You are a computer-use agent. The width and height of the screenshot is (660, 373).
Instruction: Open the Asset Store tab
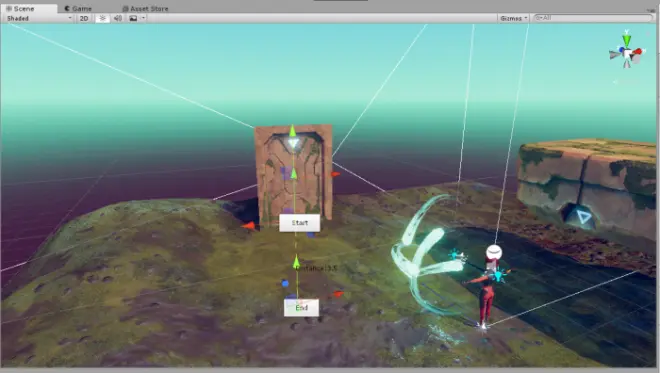pos(145,8)
